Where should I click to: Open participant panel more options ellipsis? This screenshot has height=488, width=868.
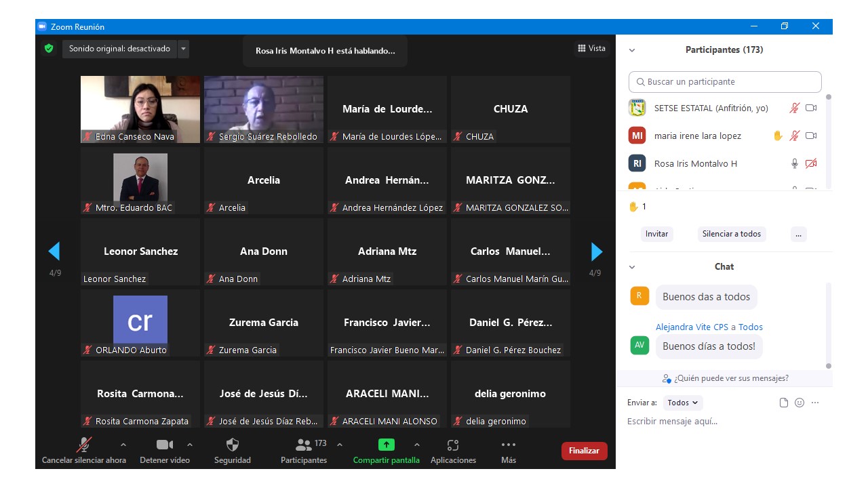point(798,234)
